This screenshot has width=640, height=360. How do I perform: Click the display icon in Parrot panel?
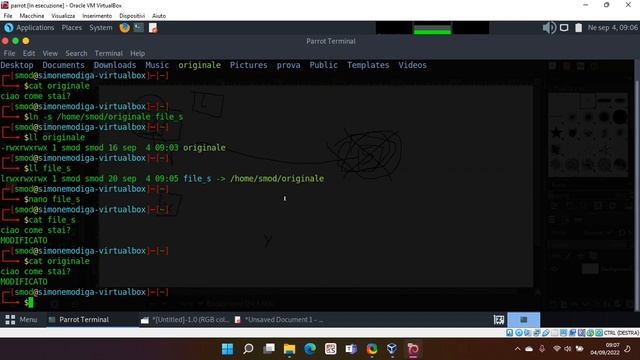pyautogui.click(x=564, y=28)
